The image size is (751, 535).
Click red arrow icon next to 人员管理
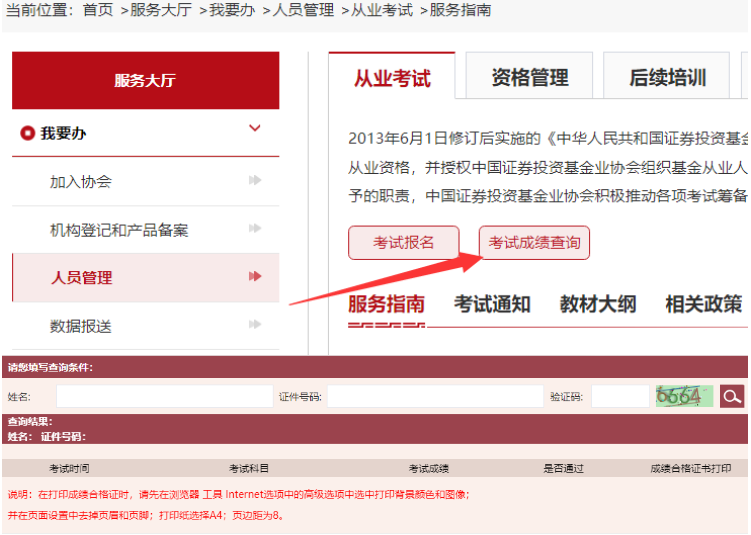pos(255,277)
